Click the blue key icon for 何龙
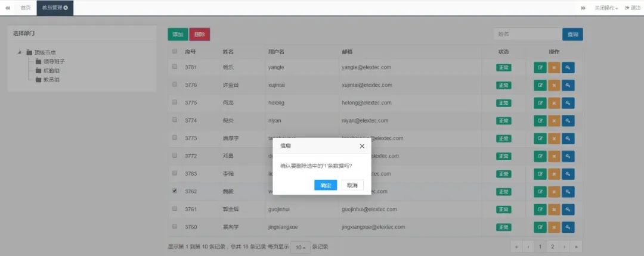 [568, 103]
